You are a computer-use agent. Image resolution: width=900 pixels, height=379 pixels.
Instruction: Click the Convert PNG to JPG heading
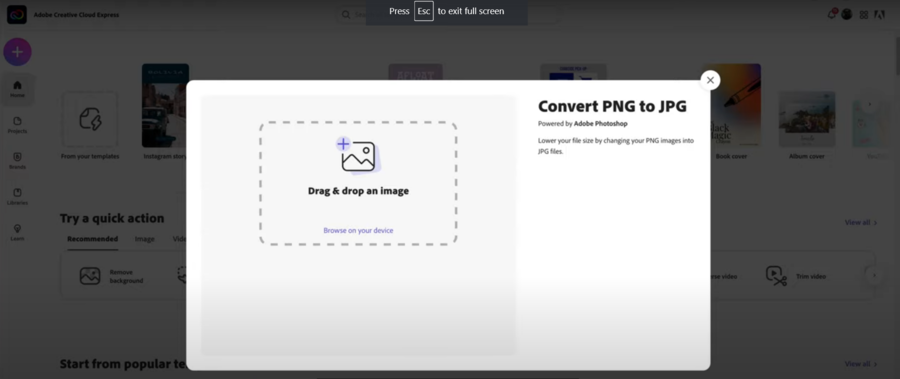[x=612, y=106]
